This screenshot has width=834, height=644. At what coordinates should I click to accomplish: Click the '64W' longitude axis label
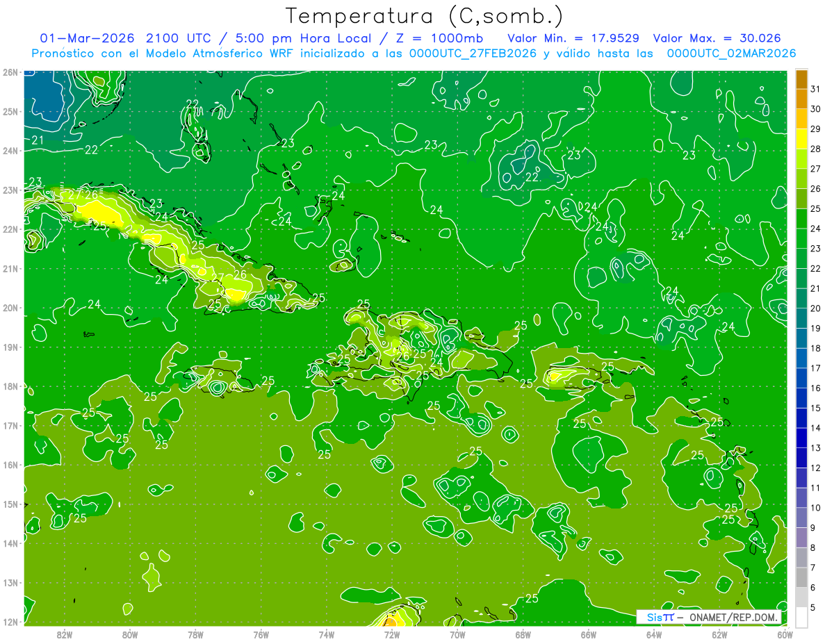pyautogui.click(x=654, y=634)
